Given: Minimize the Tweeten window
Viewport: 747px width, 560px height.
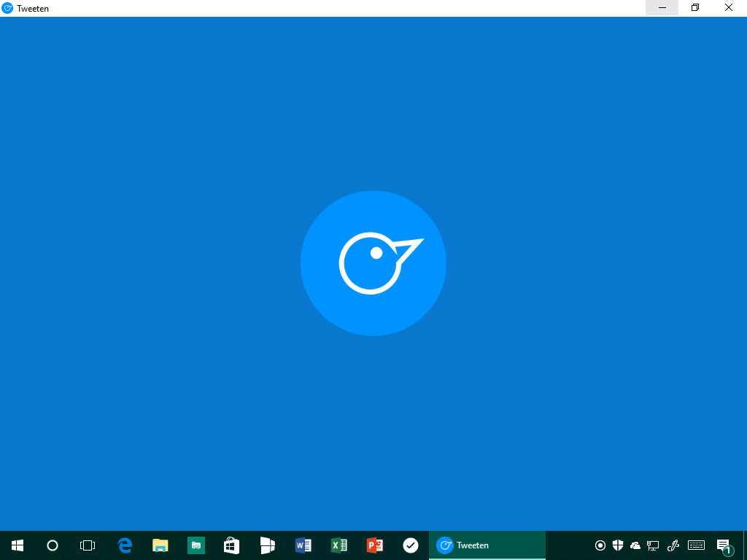Looking at the screenshot, I should (662, 7).
